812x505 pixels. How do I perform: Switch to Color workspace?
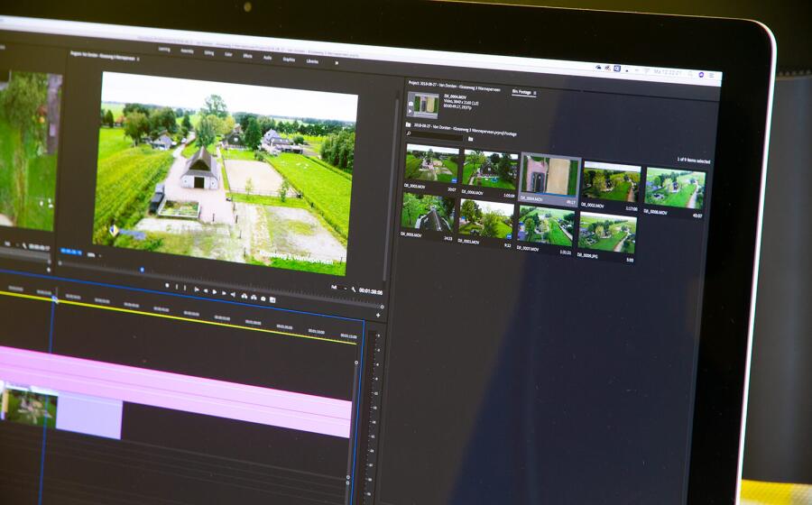[228, 54]
